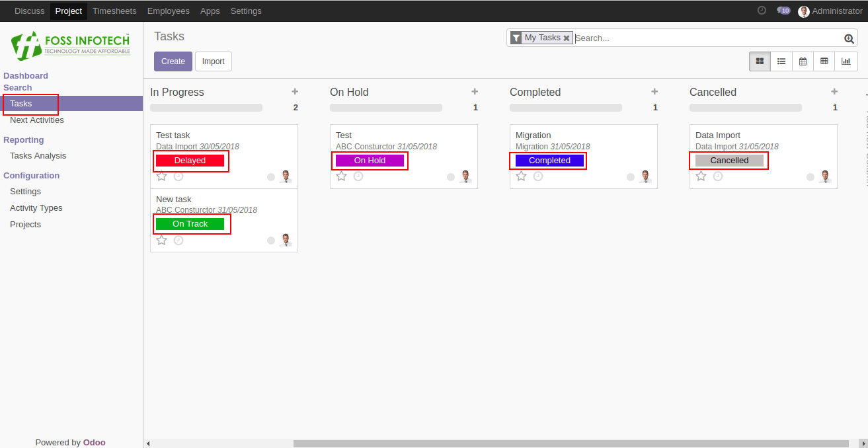Expand the Administrator user menu
The width and height of the screenshot is (868, 448).
click(x=830, y=11)
